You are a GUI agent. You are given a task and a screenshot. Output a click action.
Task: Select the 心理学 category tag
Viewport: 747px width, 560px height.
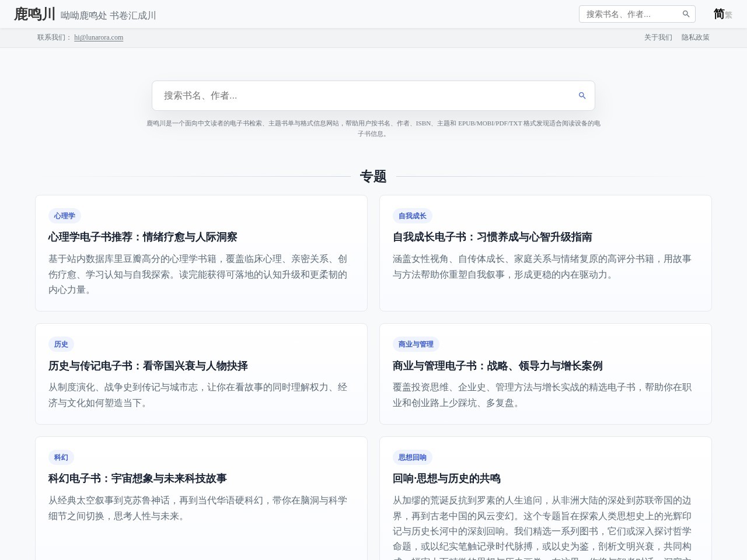click(65, 216)
